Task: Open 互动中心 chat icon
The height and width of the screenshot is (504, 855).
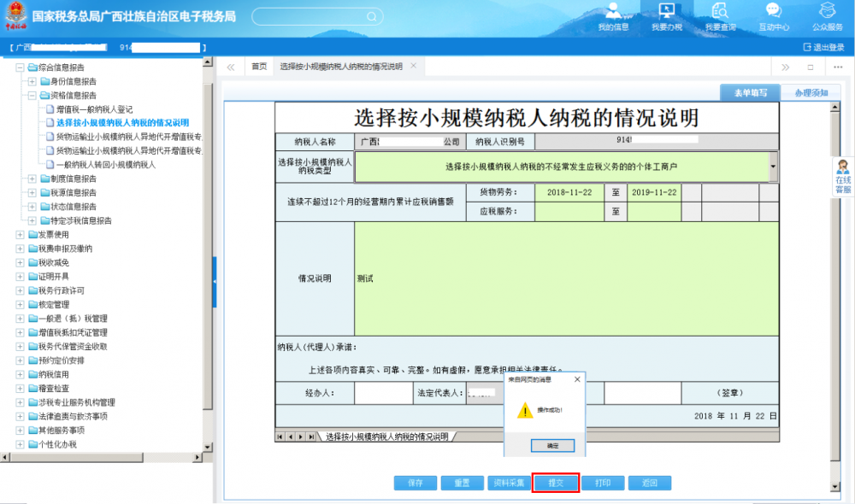Action: [773, 11]
